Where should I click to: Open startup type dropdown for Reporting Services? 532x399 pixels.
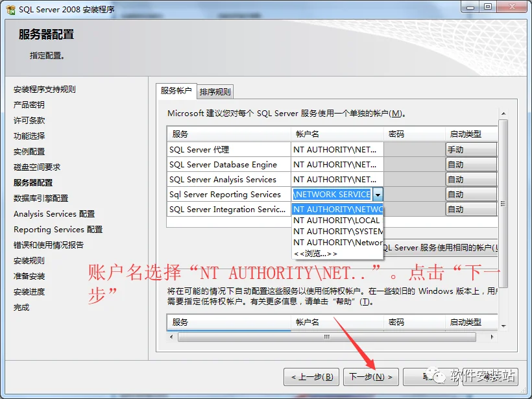471,195
